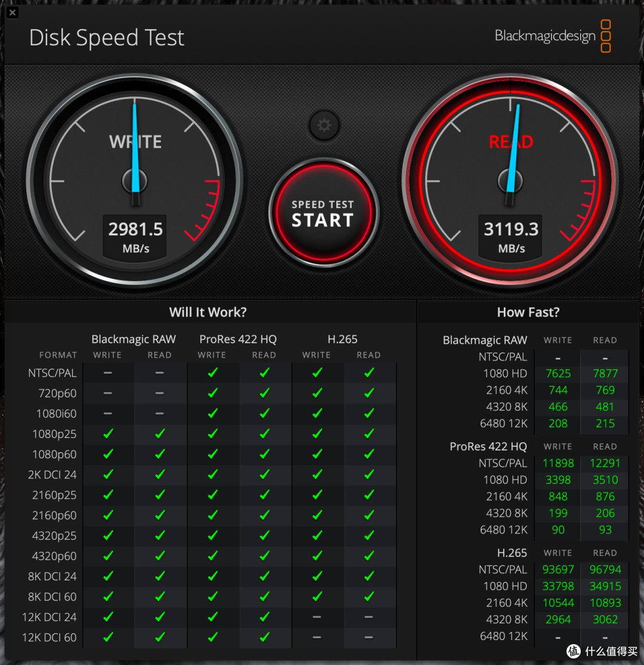Click the 2160p60 format row label
Viewport: 644px width, 665px height.
[54, 515]
